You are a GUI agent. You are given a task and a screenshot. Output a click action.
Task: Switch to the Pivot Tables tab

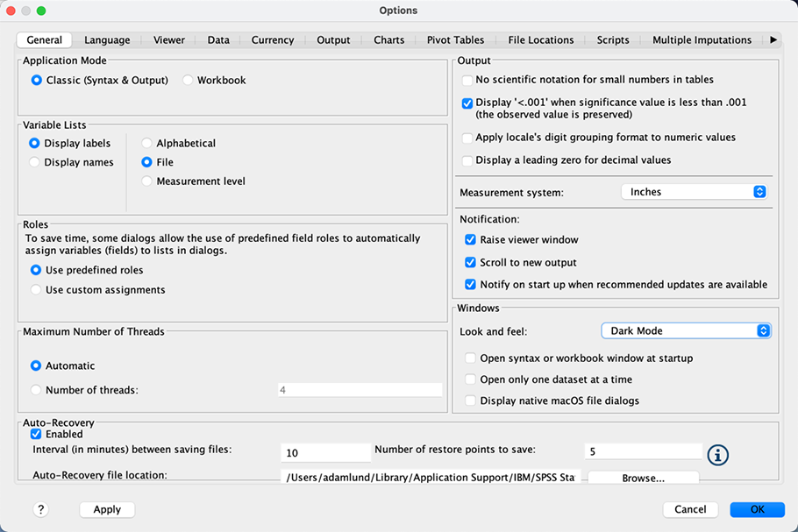tap(455, 39)
